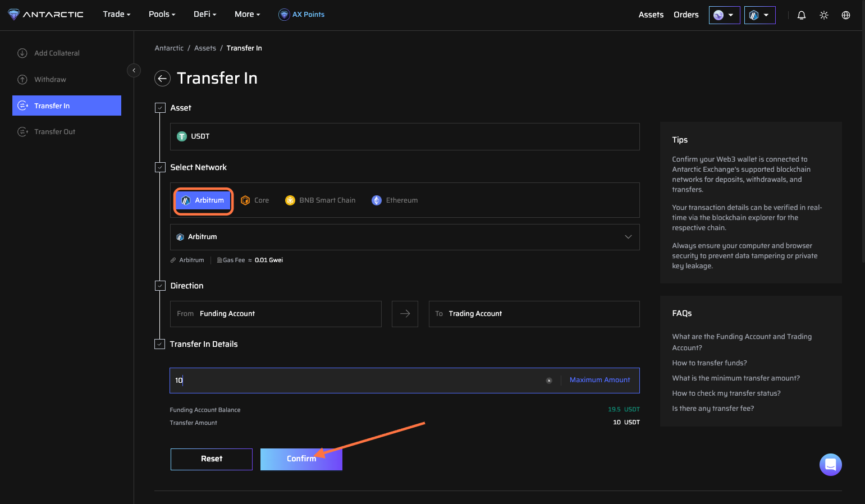Click the Transfer Out sidebar icon

tap(22, 132)
